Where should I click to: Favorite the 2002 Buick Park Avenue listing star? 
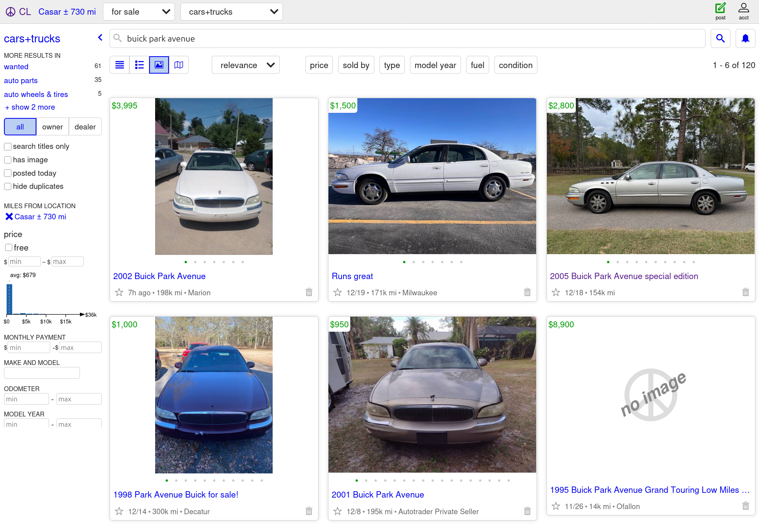(x=119, y=293)
